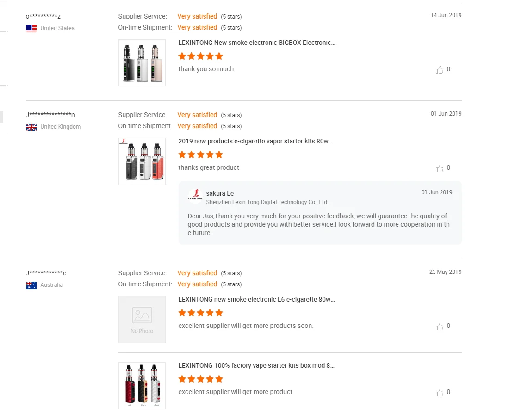Open "LEXINTONG New smoke electronic BIGBOX" product link
The width and height of the screenshot is (528, 420).
coord(257,43)
